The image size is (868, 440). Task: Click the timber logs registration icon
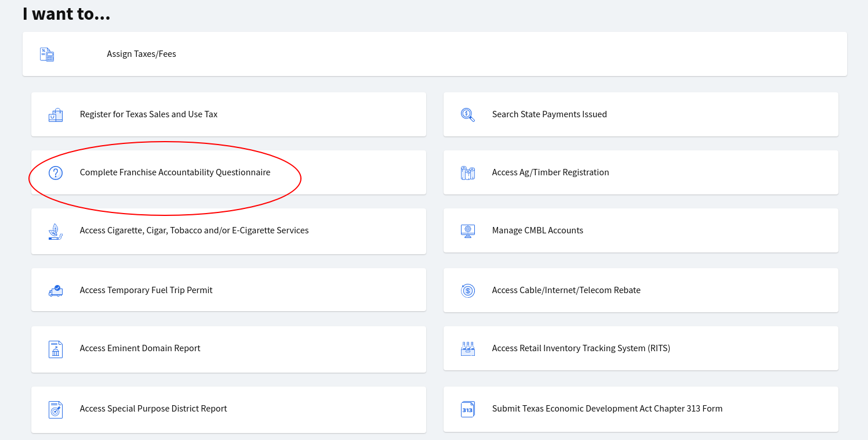467,173
